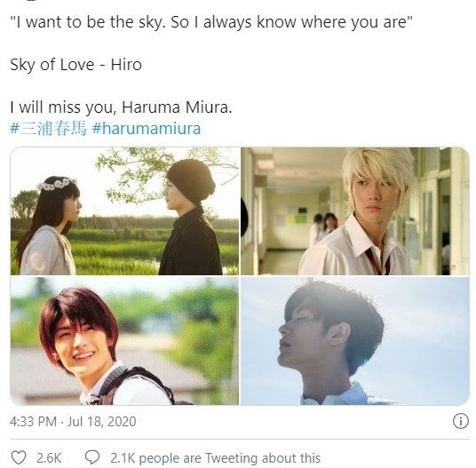Viewport: 476px width, 468px height.
Task: Click the 2.6K likes count
Action: (x=49, y=457)
